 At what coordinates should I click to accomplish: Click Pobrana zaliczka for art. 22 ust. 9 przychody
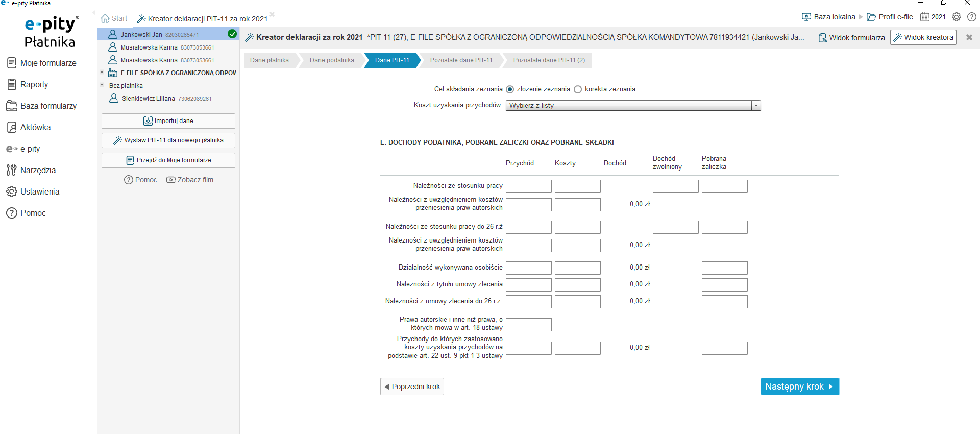[725, 348]
